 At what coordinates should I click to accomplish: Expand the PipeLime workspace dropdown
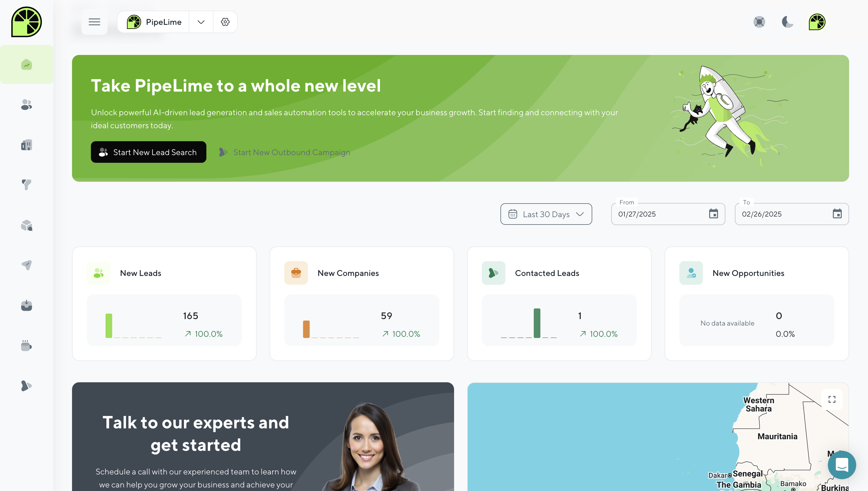point(200,22)
